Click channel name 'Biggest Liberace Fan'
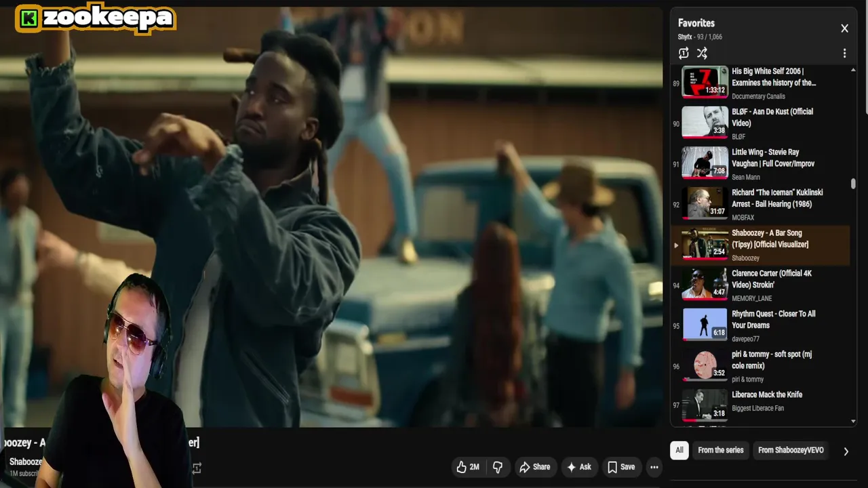This screenshot has height=488, width=868. pos(757,408)
